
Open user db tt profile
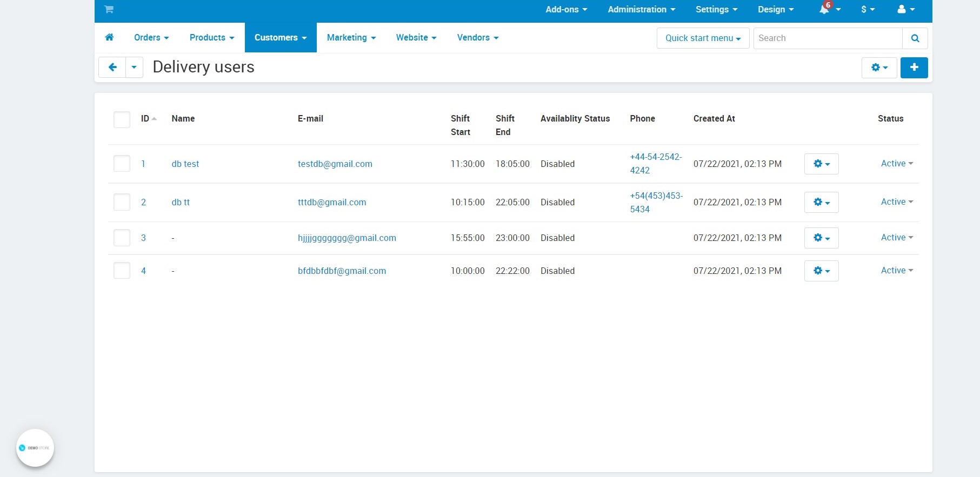pyautogui.click(x=181, y=202)
